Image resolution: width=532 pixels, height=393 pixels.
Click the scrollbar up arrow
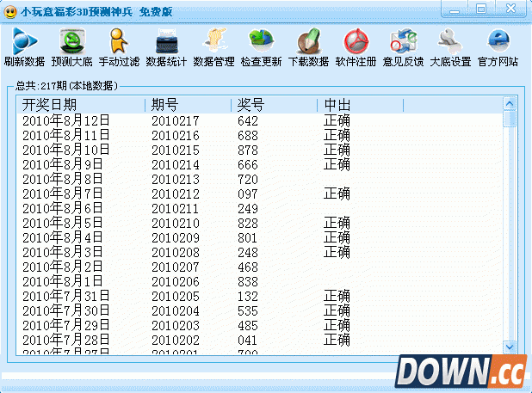click(x=510, y=104)
